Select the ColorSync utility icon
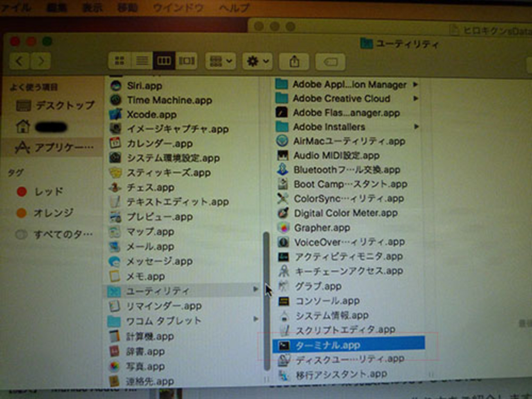The image size is (532, 399). (282, 198)
